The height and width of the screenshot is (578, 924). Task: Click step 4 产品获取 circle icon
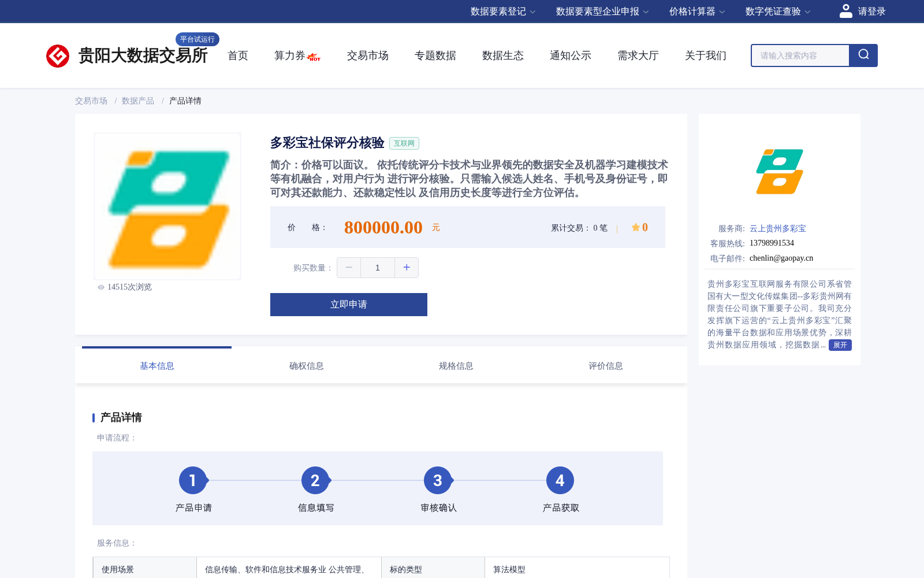click(560, 480)
